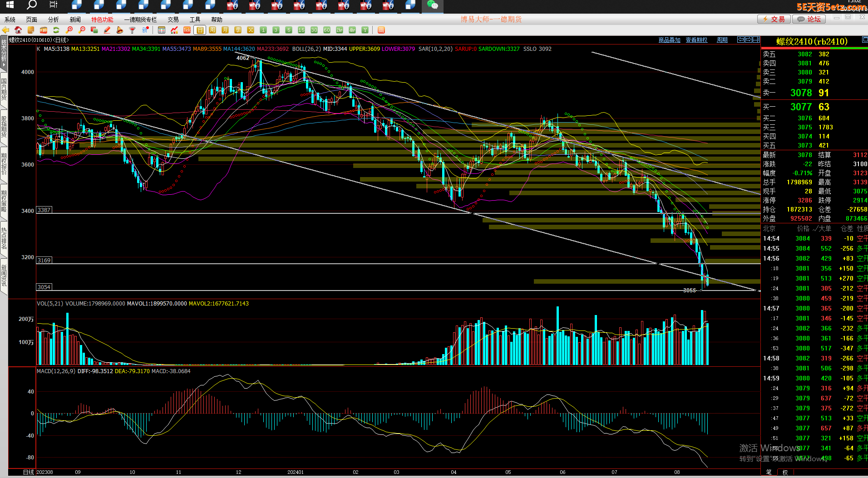Screen dimensions: 868x478
Task: Click the Tick chart icon
Action: tap(187, 30)
